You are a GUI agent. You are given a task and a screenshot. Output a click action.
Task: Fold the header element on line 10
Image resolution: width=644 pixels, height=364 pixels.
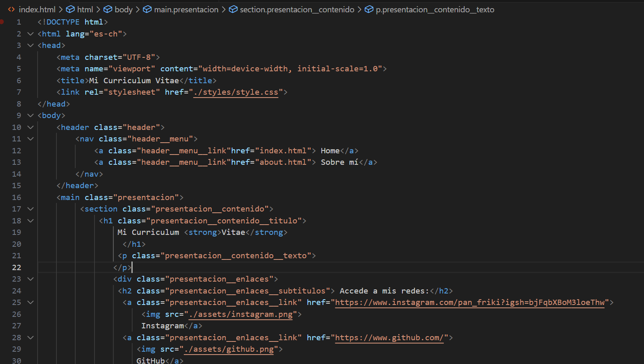coord(30,127)
